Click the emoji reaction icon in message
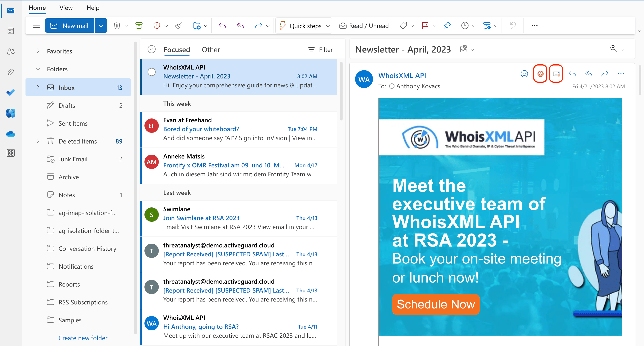Image resolution: width=644 pixels, height=346 pixels. [x=524, y=74]
